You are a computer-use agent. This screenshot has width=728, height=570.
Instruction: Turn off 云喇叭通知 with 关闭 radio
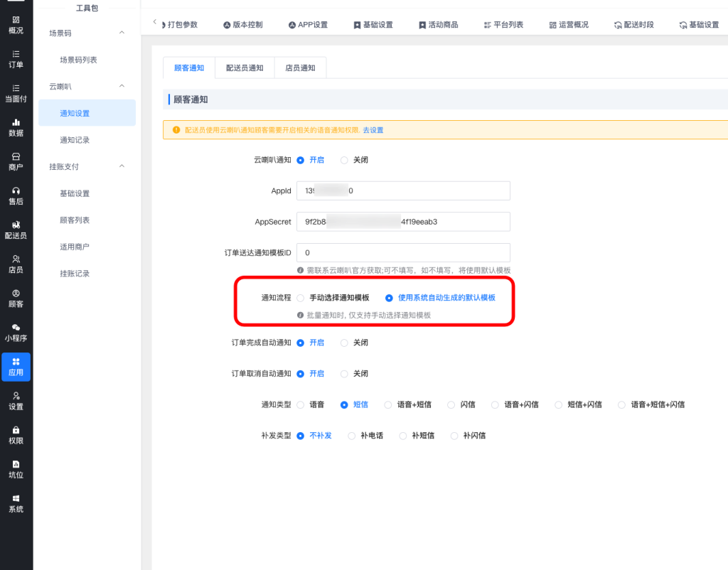point(345,160)
